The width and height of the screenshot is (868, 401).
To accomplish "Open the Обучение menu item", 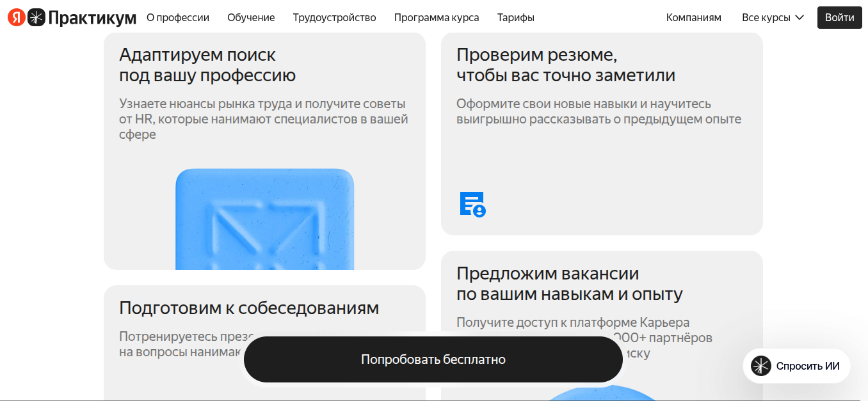I will (x=251, y=17).
